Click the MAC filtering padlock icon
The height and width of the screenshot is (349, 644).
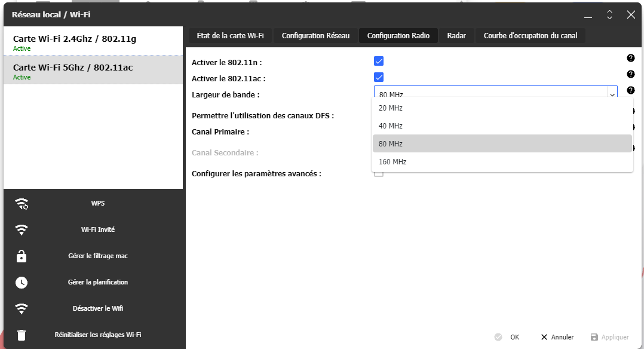click(x=22, y=256)
